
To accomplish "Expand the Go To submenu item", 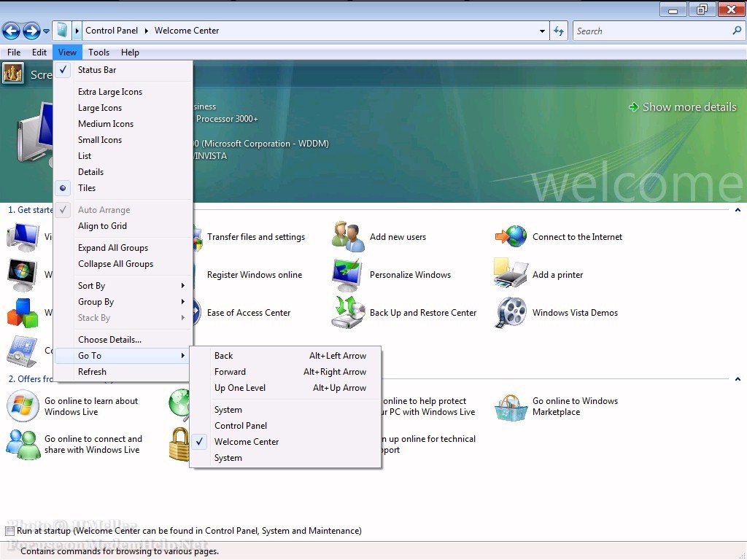I will [x=124, y=356].
